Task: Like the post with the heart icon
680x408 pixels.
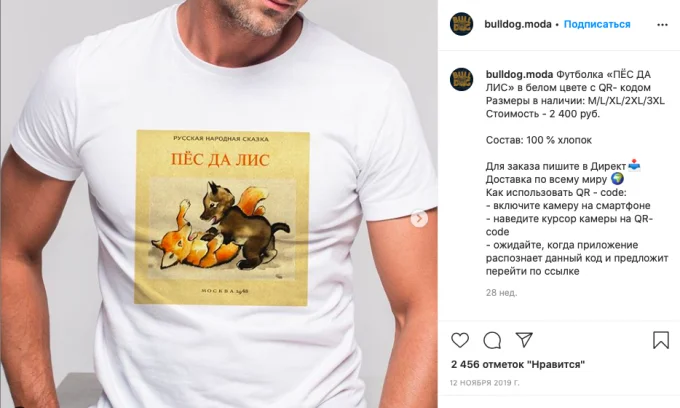Action: pos(460,340)
